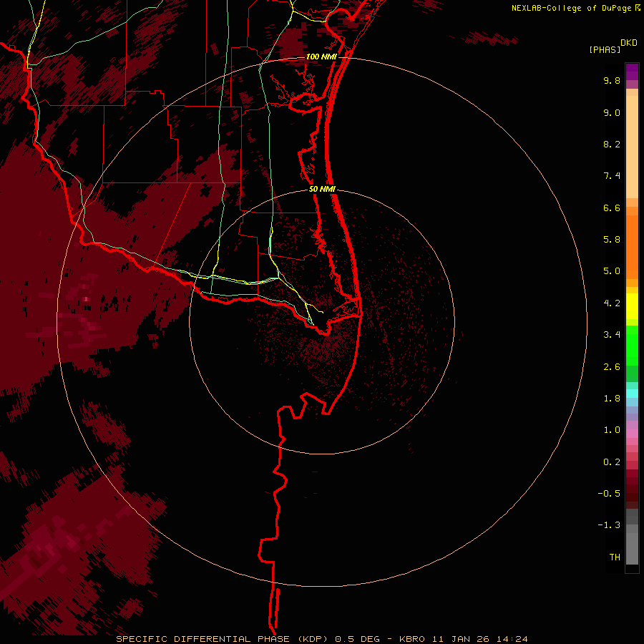Click the 2.6 legend value
This screenshot has width=644, height=644.
coord(612,367)
